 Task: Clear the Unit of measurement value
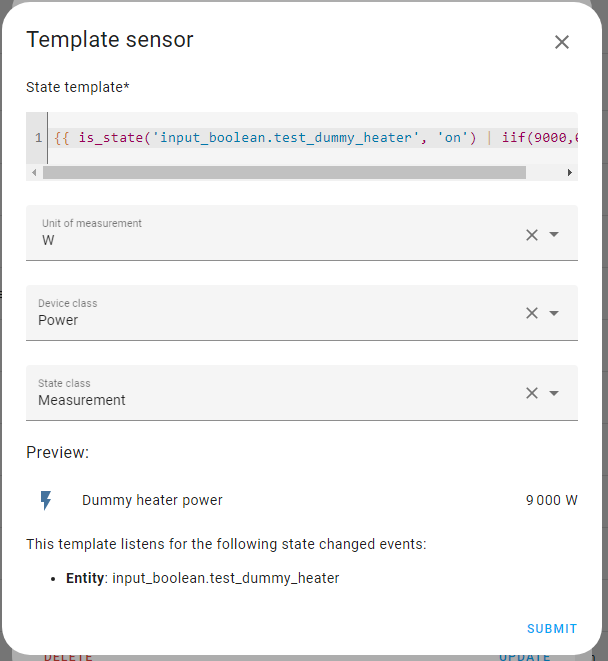point(532,234)
